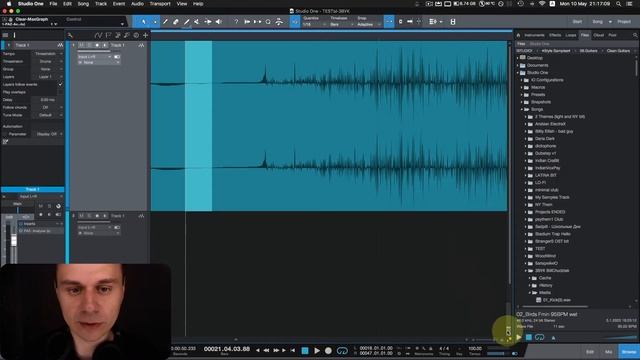Play the browser preview file

click(x=519, y=338)
